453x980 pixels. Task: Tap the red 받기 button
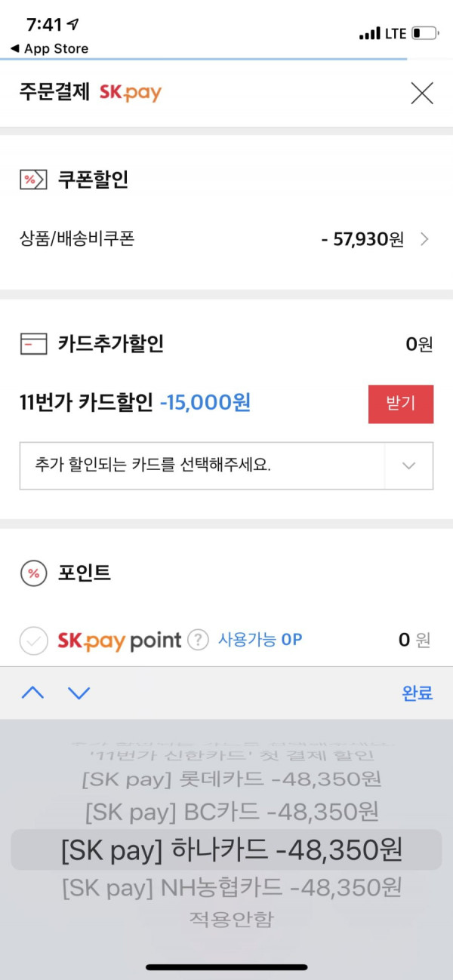401,404
